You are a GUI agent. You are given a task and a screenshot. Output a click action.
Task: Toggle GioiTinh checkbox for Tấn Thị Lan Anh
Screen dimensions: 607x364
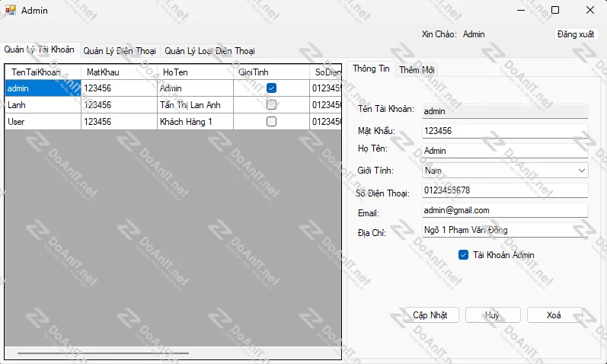click(271, 105)
